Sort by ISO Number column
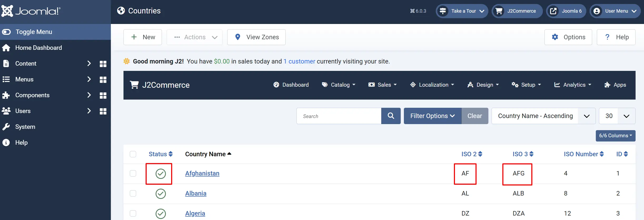This screenshot has height=220, width=644. 584,154
